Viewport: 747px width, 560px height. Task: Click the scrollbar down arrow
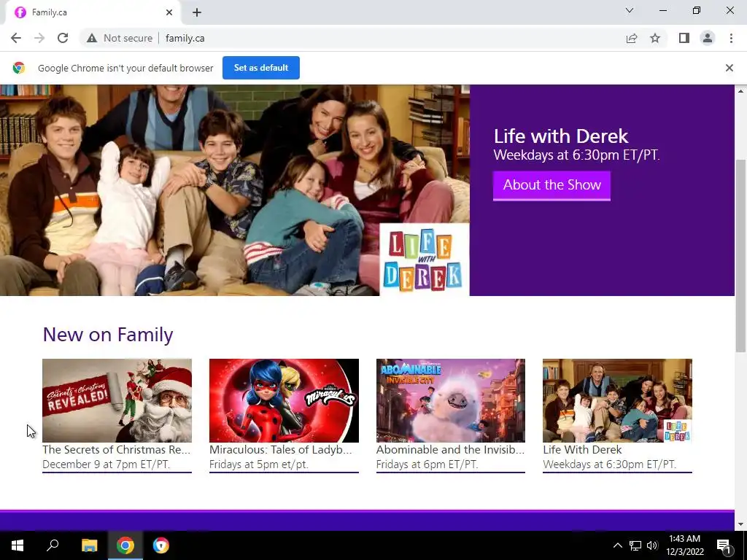740,524
